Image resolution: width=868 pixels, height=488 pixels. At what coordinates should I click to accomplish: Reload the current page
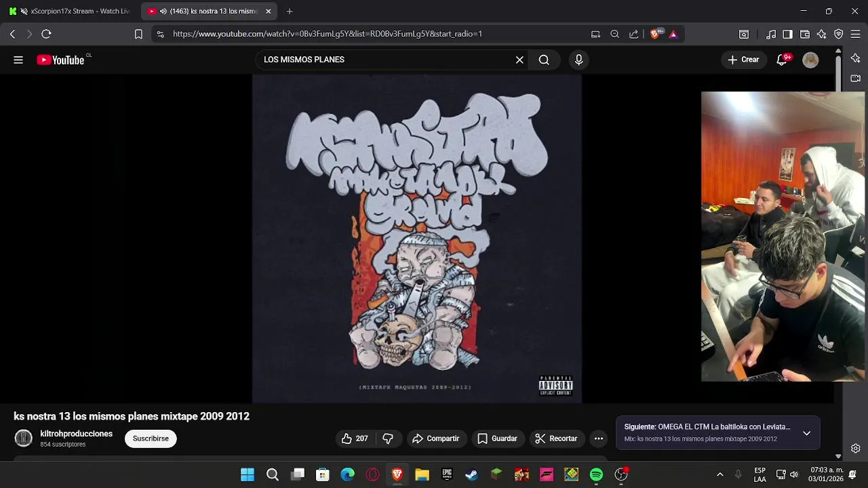pyautogui.click(x=46, y=34)
